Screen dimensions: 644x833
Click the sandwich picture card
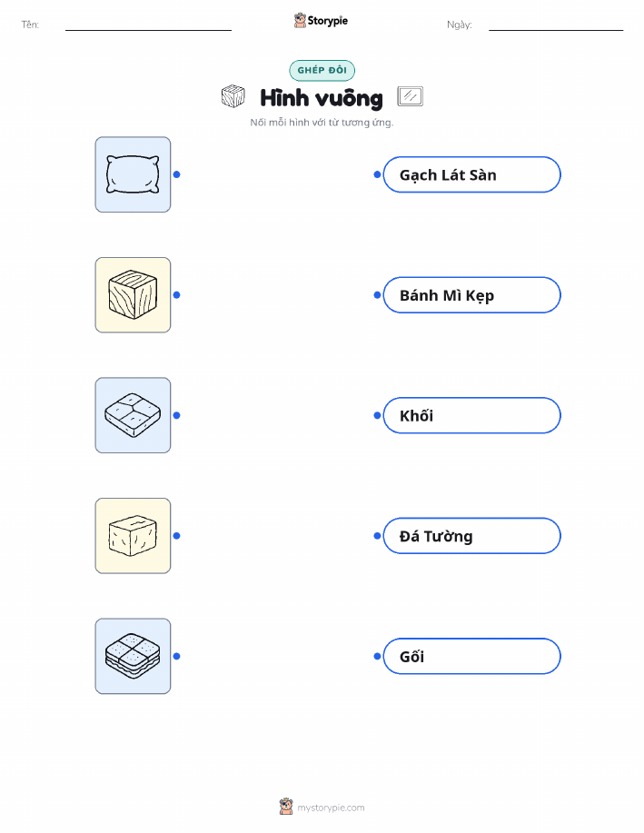[133, 656]
